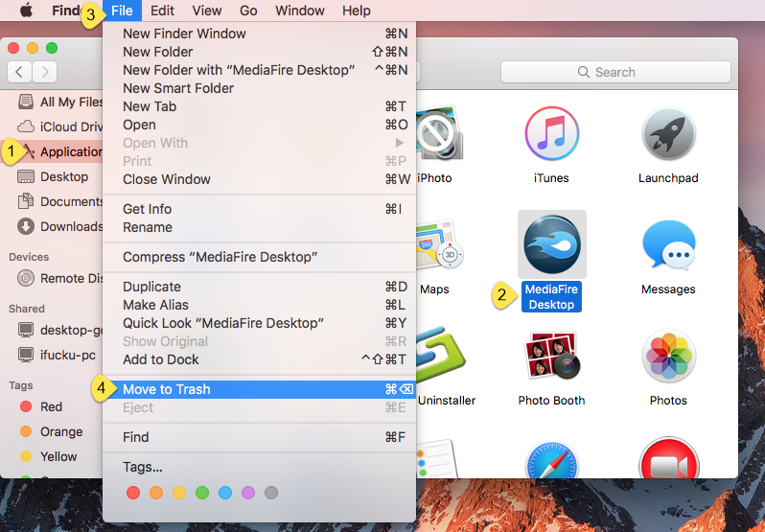Choose Quick Look "MediaFire Desktop"
765x532 pixels.
pos(259,323)
